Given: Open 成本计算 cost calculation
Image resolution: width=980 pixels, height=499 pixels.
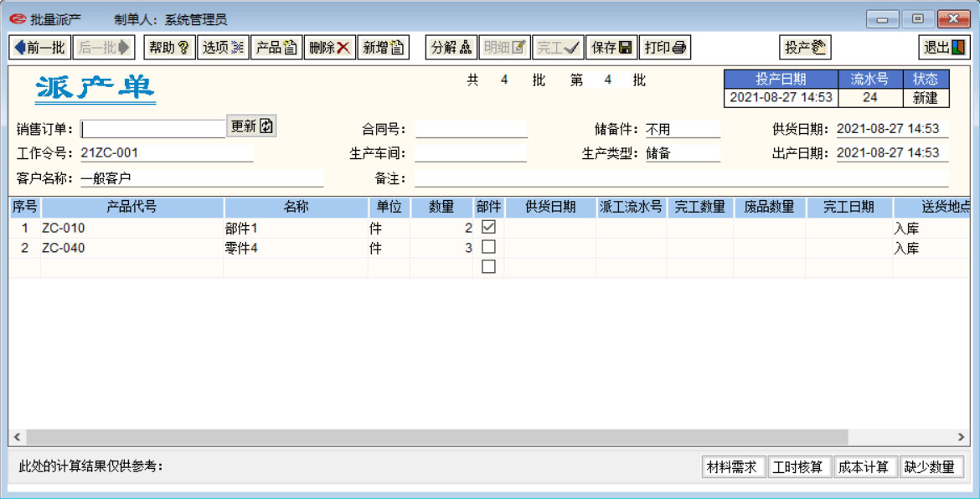Looking at the screenshot, I should point(864,467).
